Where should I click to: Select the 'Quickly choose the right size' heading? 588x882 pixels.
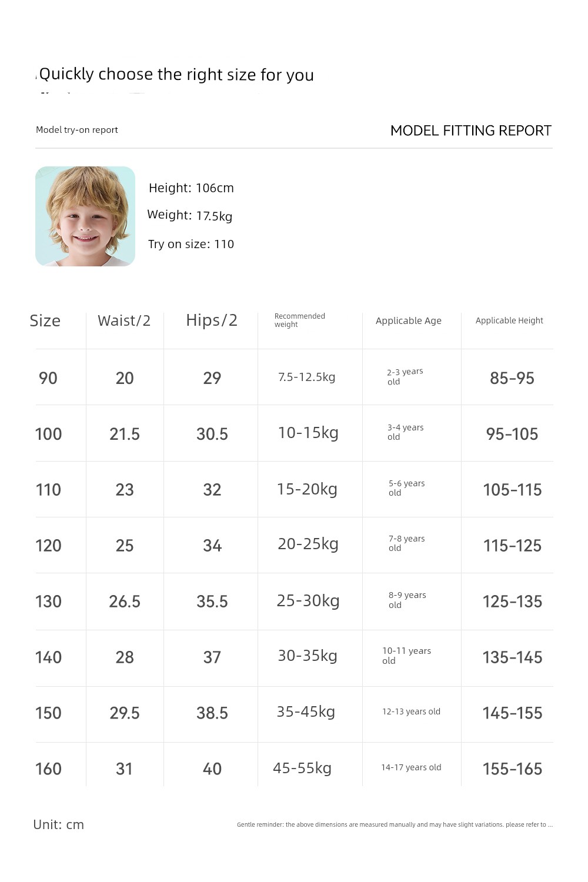(176, 75)
